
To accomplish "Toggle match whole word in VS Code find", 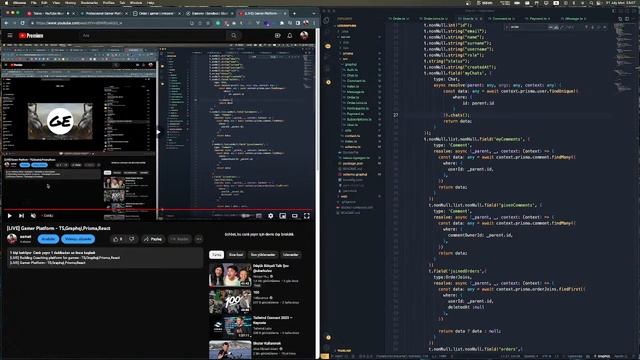I will pyautogui.click(x=556, y=27).
